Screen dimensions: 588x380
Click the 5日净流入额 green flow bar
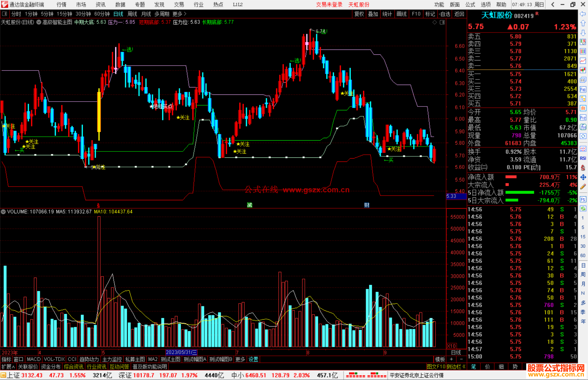coord(520,192)
